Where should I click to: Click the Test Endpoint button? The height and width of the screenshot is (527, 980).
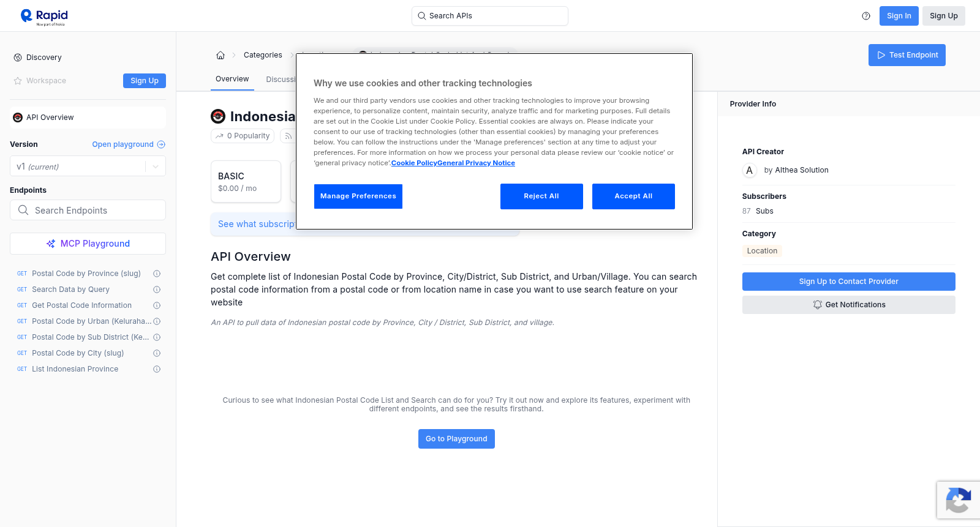coord(907,55)
